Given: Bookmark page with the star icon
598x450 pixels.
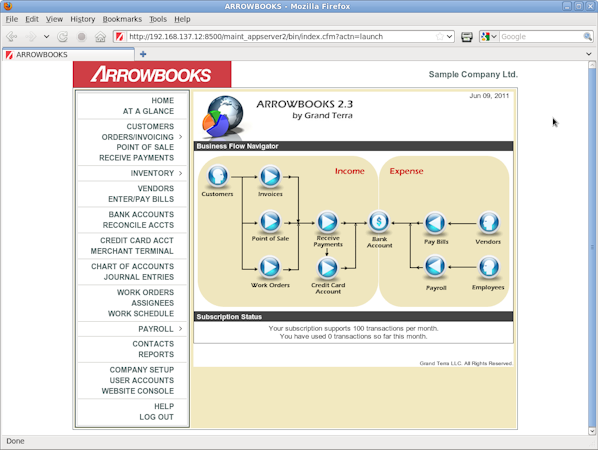Looking at the screenshot, I should pyautogui.click(x=440, y=37).
